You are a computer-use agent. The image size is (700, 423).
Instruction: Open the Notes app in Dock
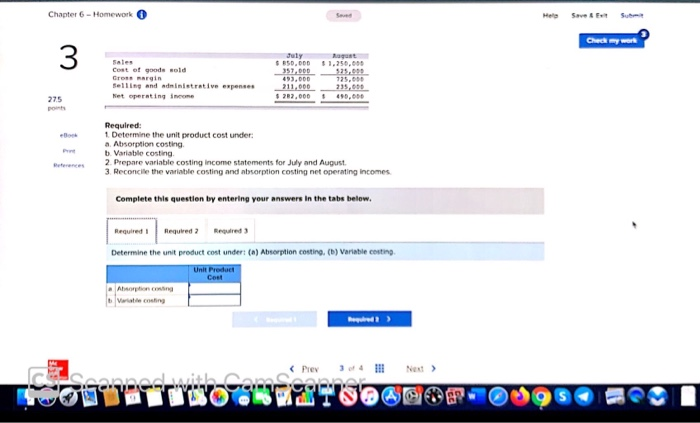[154, 397]
